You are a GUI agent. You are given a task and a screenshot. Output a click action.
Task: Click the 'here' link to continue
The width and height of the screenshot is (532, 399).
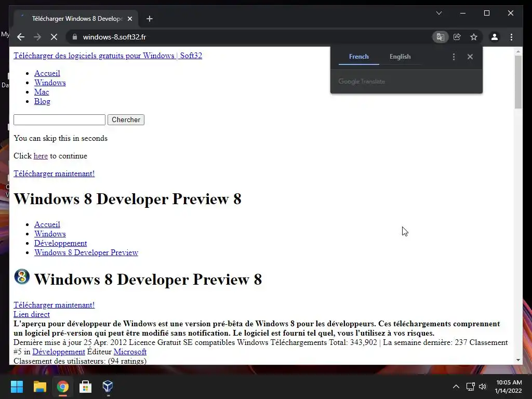[41, 156]
